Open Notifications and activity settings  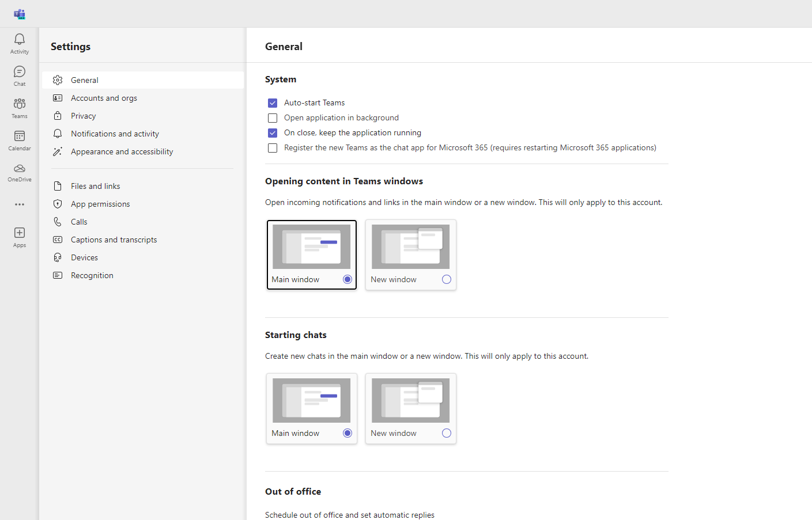coord(143,134)
